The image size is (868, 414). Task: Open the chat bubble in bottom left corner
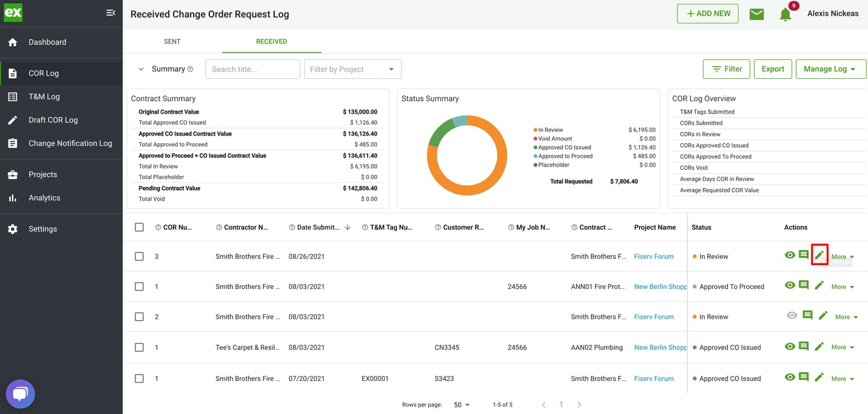pyautogui.click(x=20, y=393)
